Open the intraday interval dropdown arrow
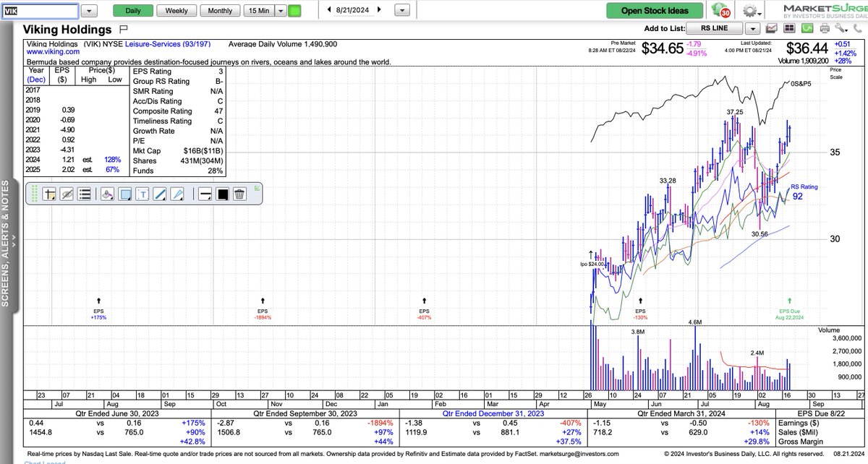The height and width of the screenshot is (464, 868). coord(281,11)
